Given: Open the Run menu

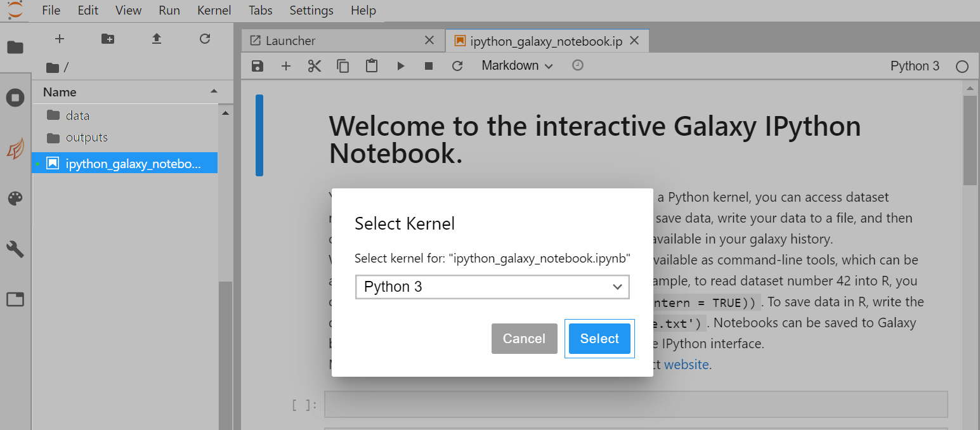Looking at the screenshot, I should [169, 11].
